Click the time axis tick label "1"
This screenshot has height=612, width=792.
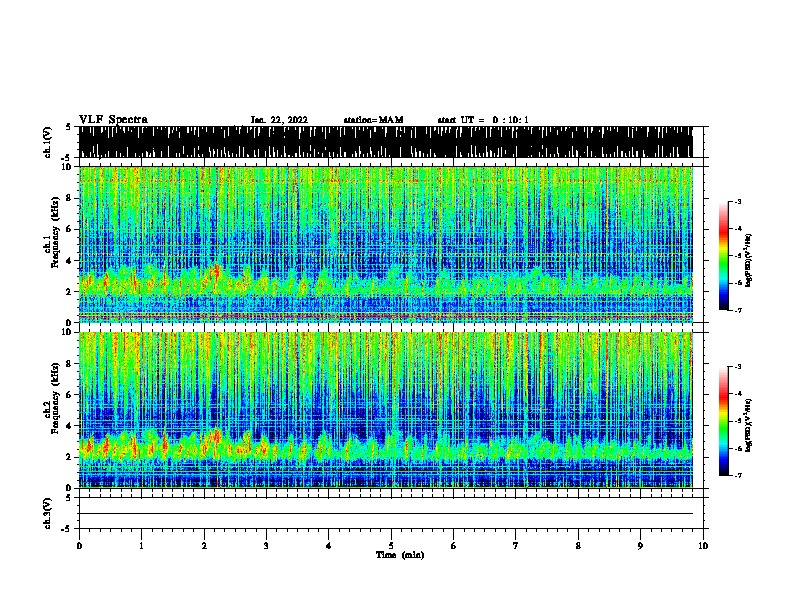tap(141, 546)
